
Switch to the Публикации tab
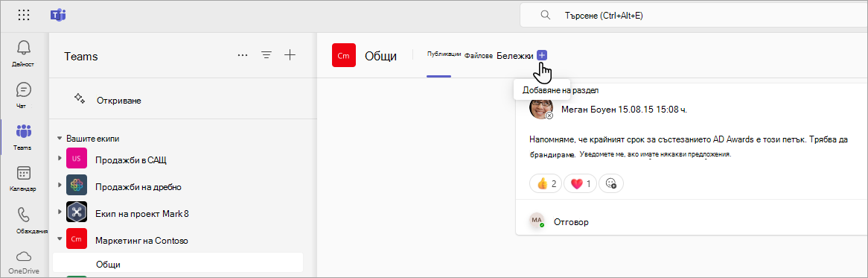coord(444,54)
